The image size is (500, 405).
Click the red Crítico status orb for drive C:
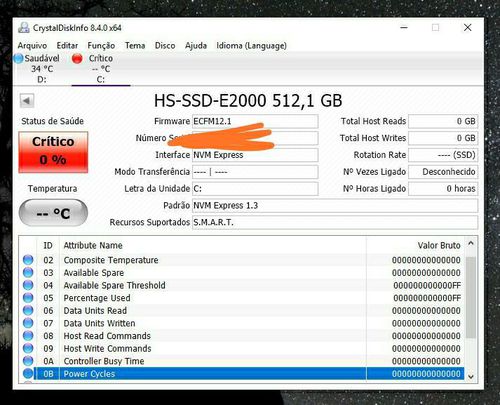(77, 58)
